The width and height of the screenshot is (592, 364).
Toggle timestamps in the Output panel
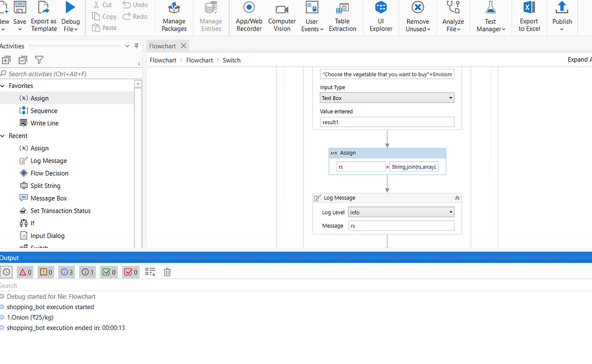tap(5, 272)
